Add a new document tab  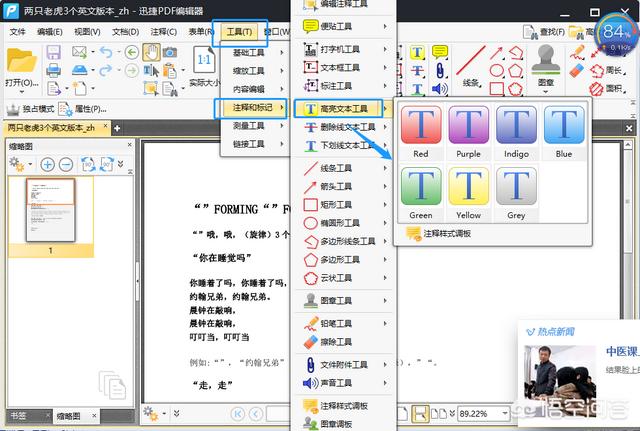[x=117, y=128]
